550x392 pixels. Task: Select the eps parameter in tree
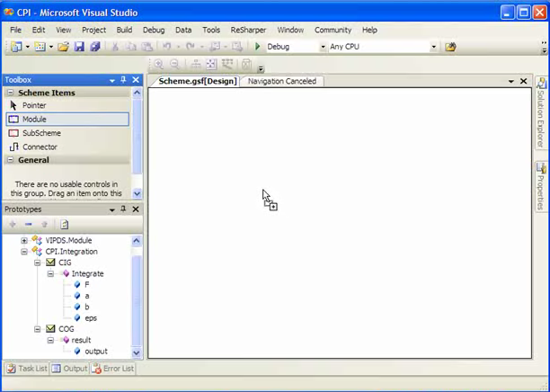(x=91, y=317)
